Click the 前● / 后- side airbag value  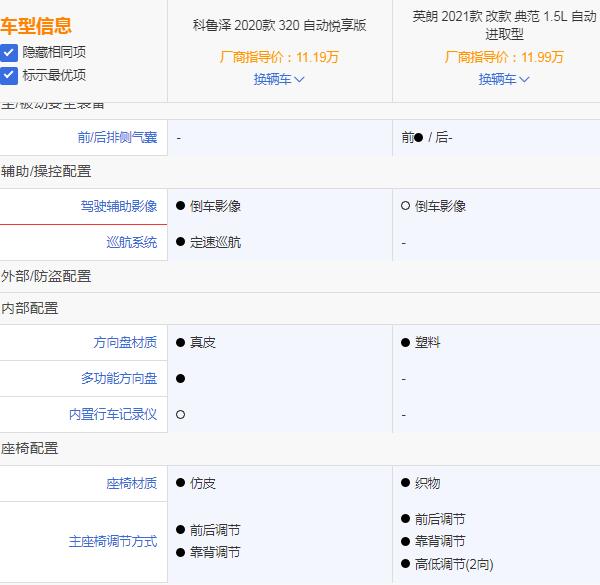pyautogui.click(x=427, y=137)
